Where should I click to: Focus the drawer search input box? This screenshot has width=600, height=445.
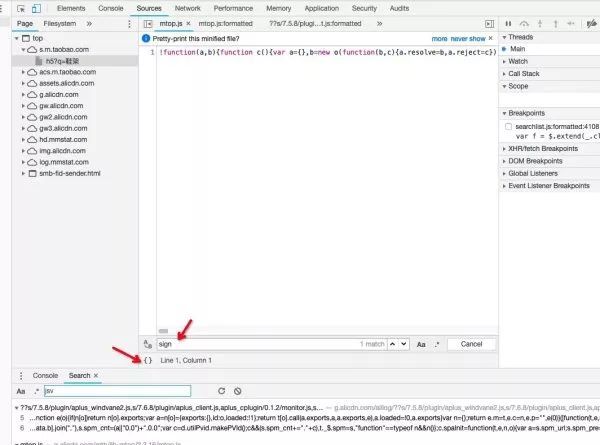pyautogui.click(x=117, y=391)
